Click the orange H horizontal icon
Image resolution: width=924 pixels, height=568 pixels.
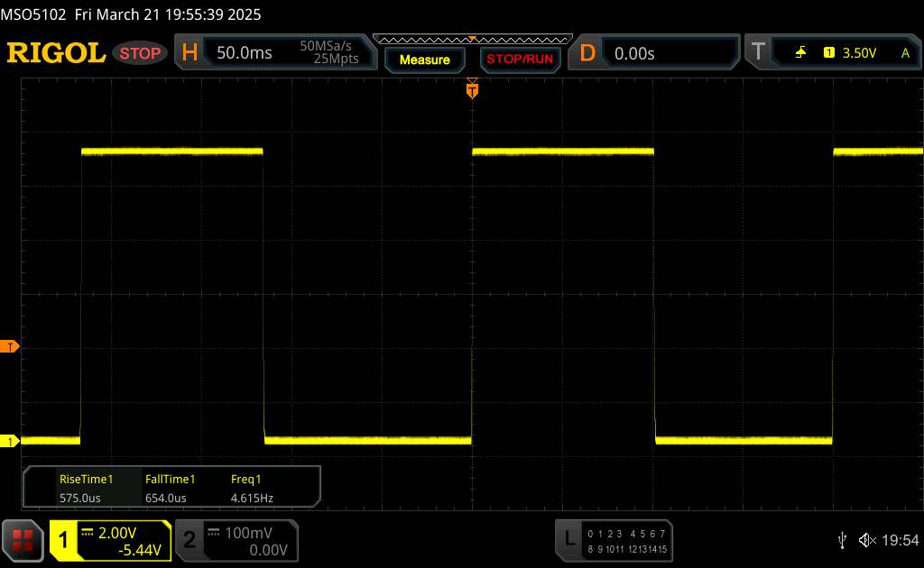point(189,53)
